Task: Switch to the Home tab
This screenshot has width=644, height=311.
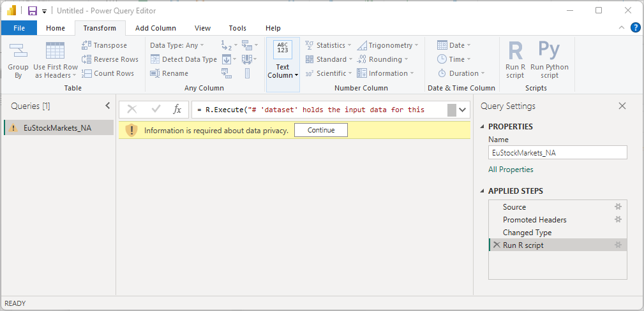Action: pyautogui.click(x=56, y=28)
